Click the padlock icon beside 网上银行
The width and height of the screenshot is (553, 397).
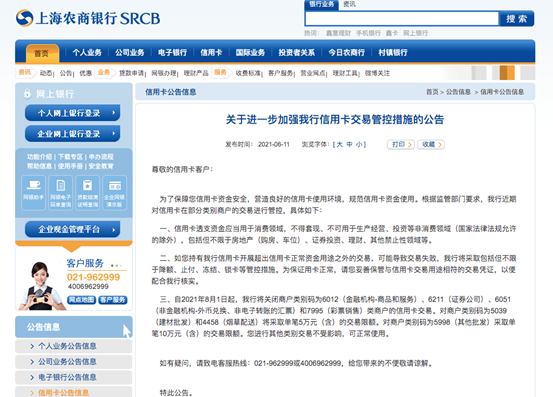point(27,93)
